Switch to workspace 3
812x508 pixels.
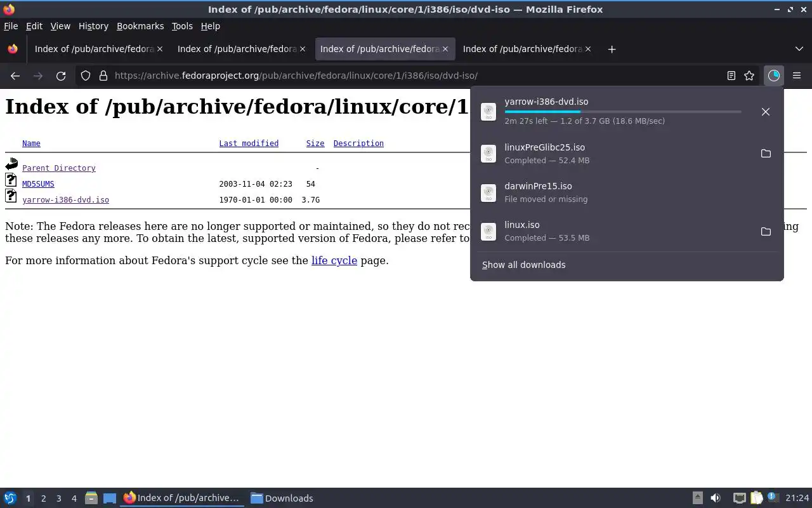58,498
